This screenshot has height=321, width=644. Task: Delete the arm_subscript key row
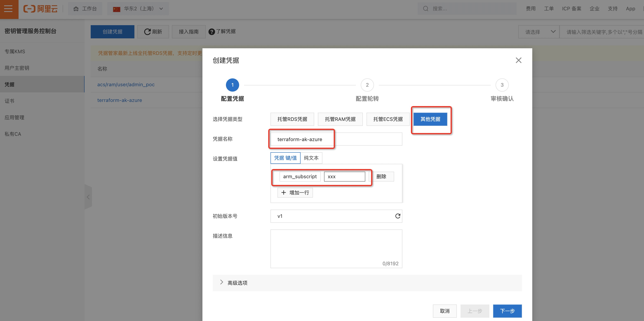pos(381,176)
